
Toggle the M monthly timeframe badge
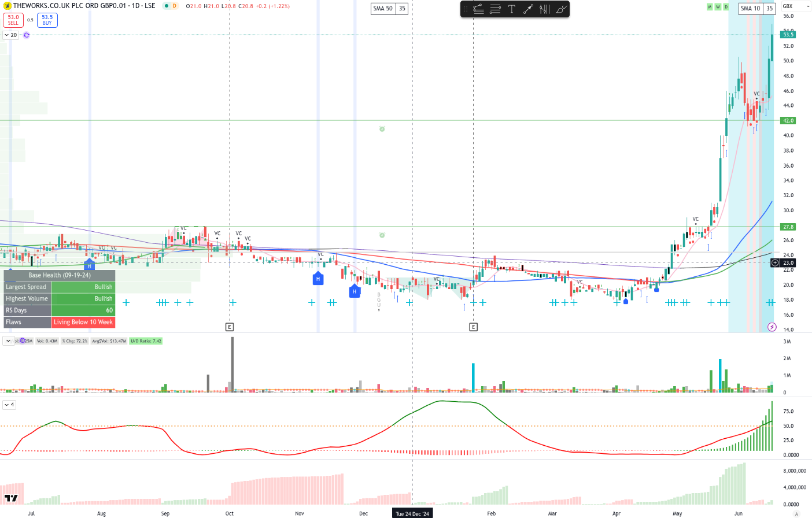pos(710,7)
